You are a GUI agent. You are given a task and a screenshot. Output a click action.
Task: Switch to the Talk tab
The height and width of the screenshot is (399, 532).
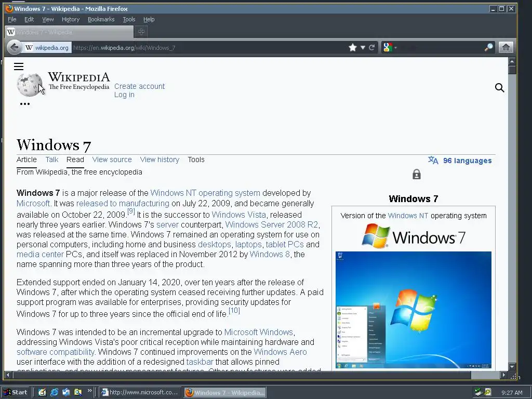52,159
